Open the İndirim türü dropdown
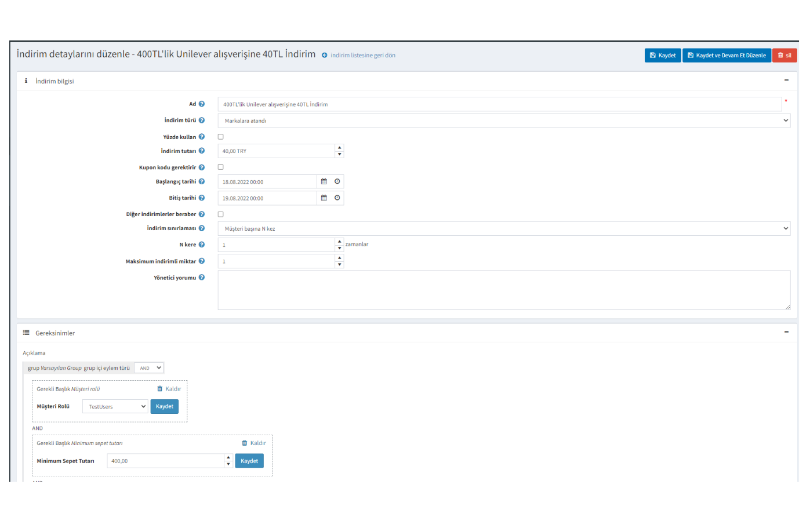The width and height of the screenshot is (810, 532). pyautogui.click(x=503, y=121)
